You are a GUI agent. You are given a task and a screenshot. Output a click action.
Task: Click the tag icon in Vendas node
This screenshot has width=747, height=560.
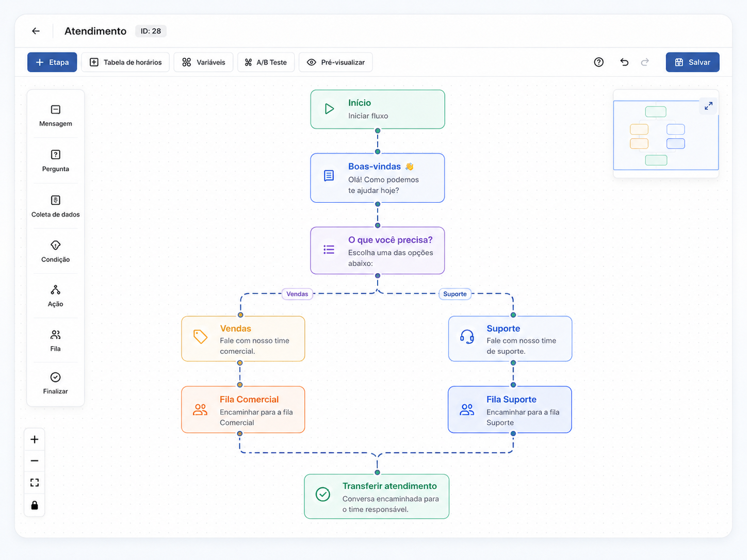(200, 337)
